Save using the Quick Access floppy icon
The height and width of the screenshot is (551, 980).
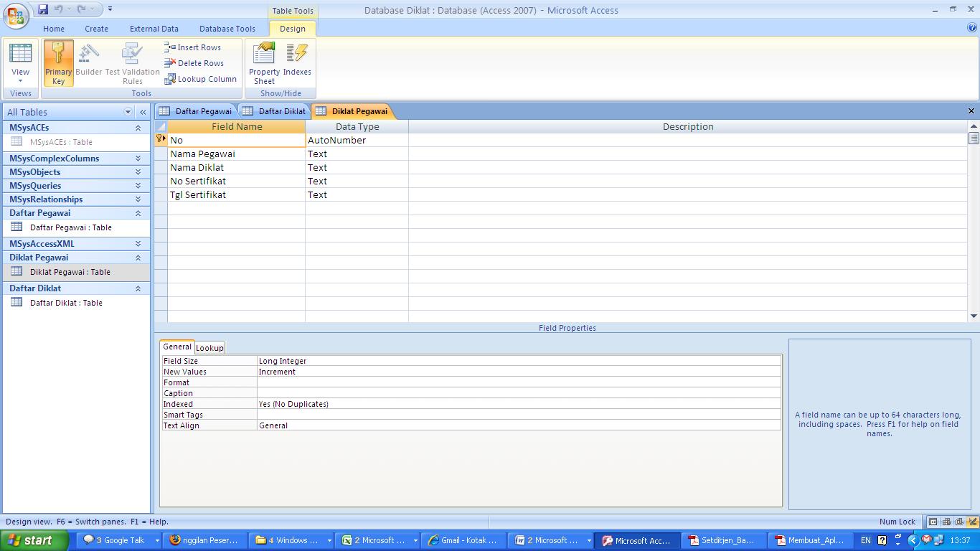pos(43,9)
